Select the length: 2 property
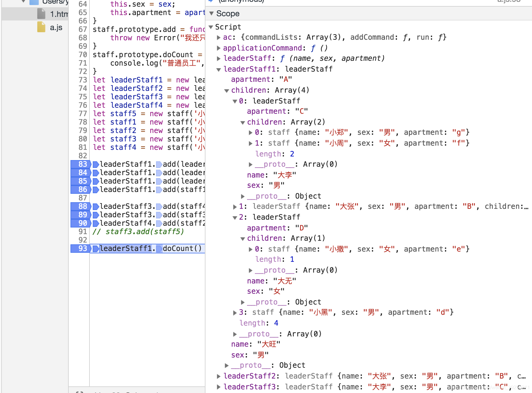Image resolution: width=532 pixels, height=393 pixels. [x=275, y=154]
